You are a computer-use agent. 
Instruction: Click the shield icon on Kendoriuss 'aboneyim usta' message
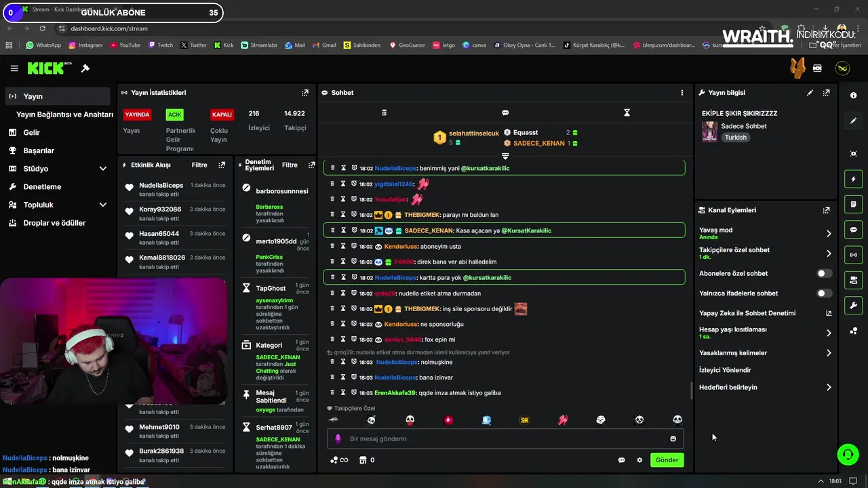click(x=354, y=246)
